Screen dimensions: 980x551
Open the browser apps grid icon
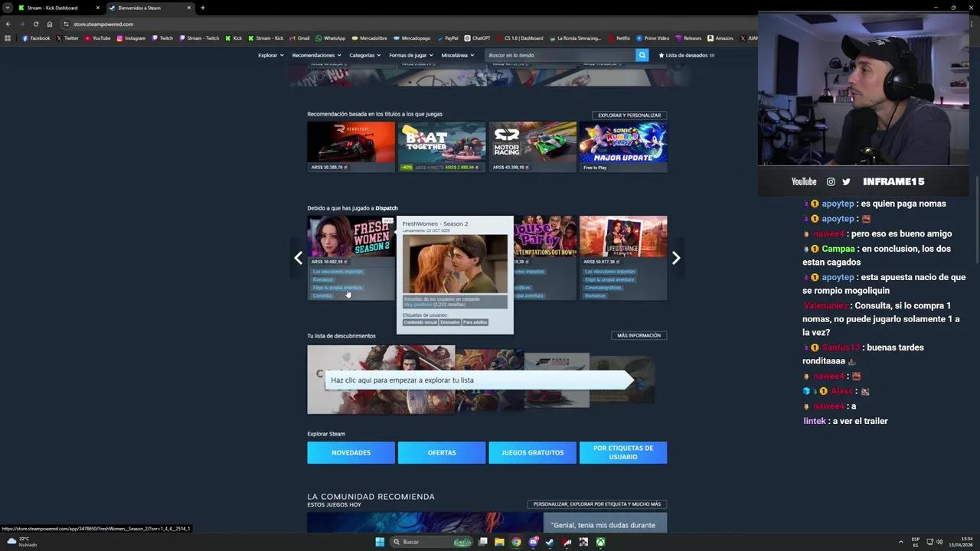(8, 38)
